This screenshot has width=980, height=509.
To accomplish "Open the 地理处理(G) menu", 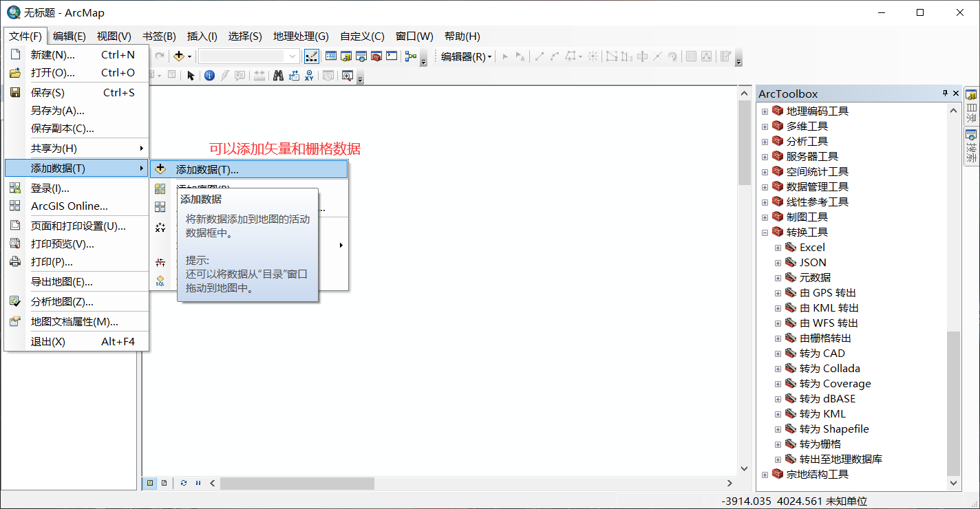I will pos(301,36).
